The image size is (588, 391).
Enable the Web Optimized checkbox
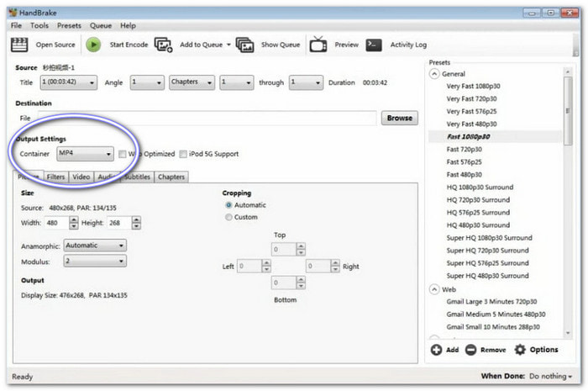point(123,154)
